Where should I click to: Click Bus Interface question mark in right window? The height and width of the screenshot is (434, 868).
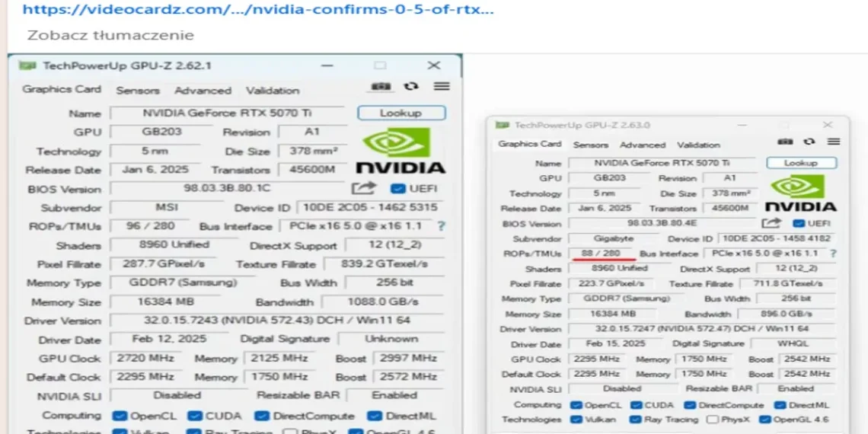tap(832, 253)
